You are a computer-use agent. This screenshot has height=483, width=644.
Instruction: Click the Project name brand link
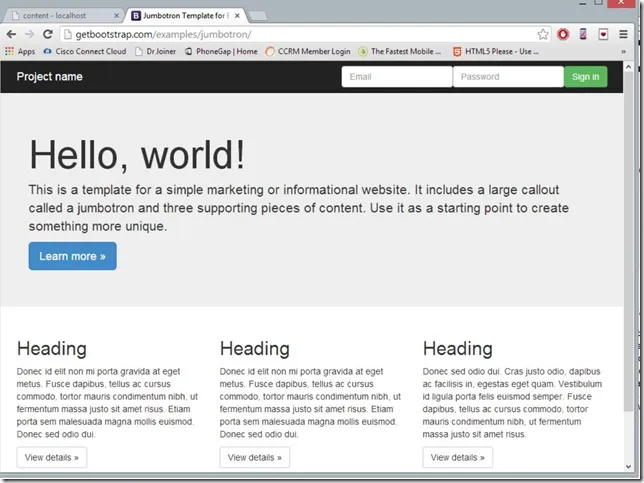coord(50,77)
